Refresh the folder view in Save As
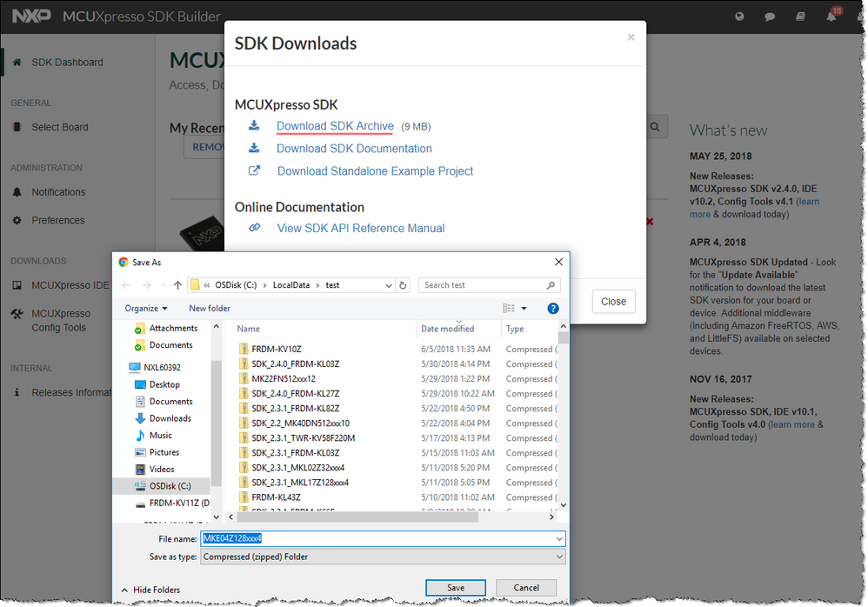Image resolution: width=868 pixels, height=607 pixels. [x=403, y=285]
